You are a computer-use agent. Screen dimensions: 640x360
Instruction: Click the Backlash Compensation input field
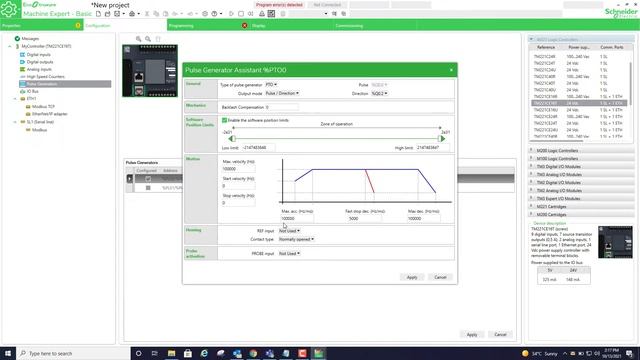point(282,107)
